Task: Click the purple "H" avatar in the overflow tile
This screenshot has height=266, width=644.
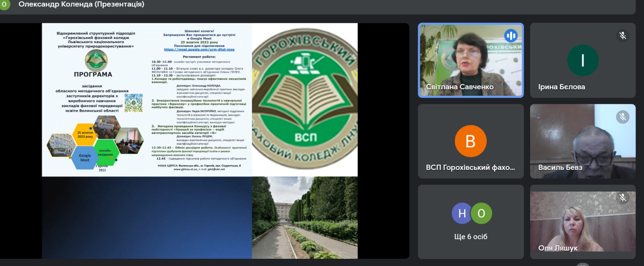Action: (x=462, y=213)
